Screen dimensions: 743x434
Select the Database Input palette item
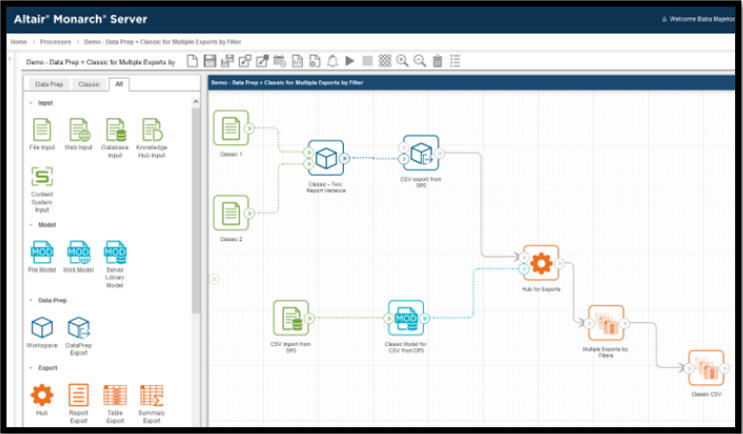tap(115, 137)
